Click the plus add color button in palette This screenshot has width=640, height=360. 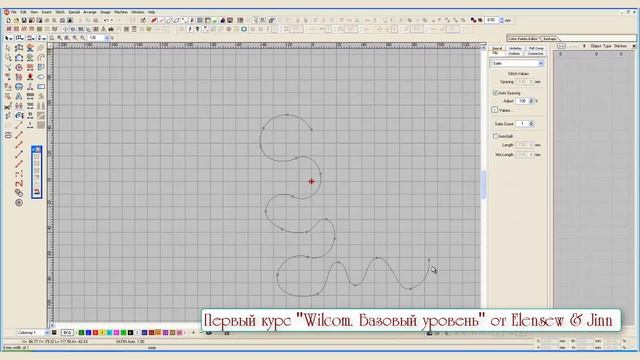point(193,333)
